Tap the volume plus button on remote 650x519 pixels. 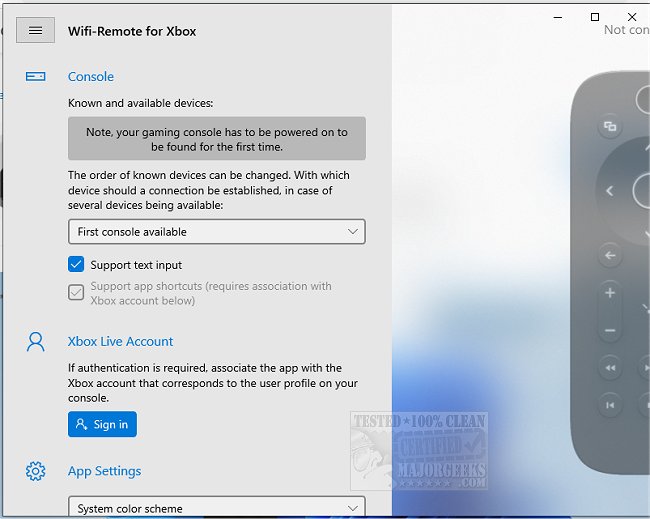coord(610,293)
